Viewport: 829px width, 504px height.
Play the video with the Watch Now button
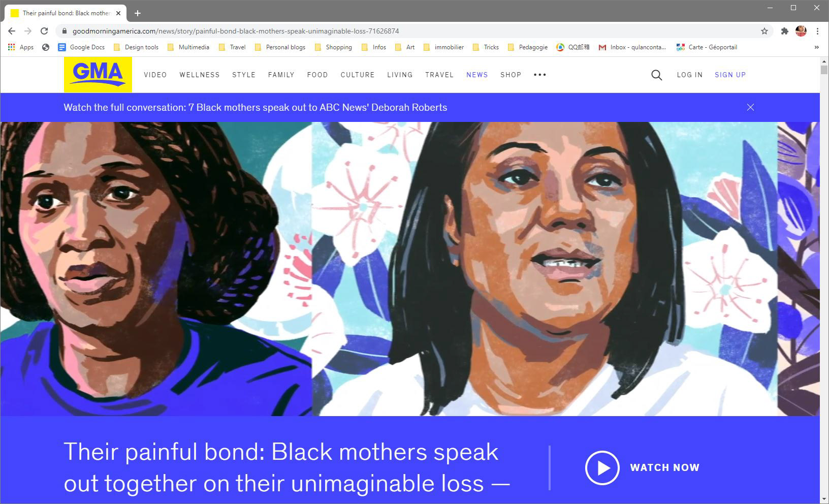pyautogui.click(x=643, y=467)
